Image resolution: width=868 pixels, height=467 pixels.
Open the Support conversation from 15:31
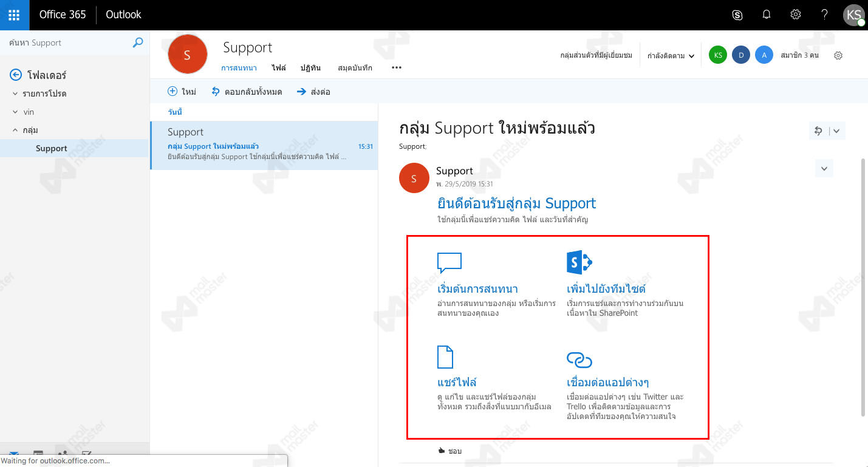[x=264, y=145]
